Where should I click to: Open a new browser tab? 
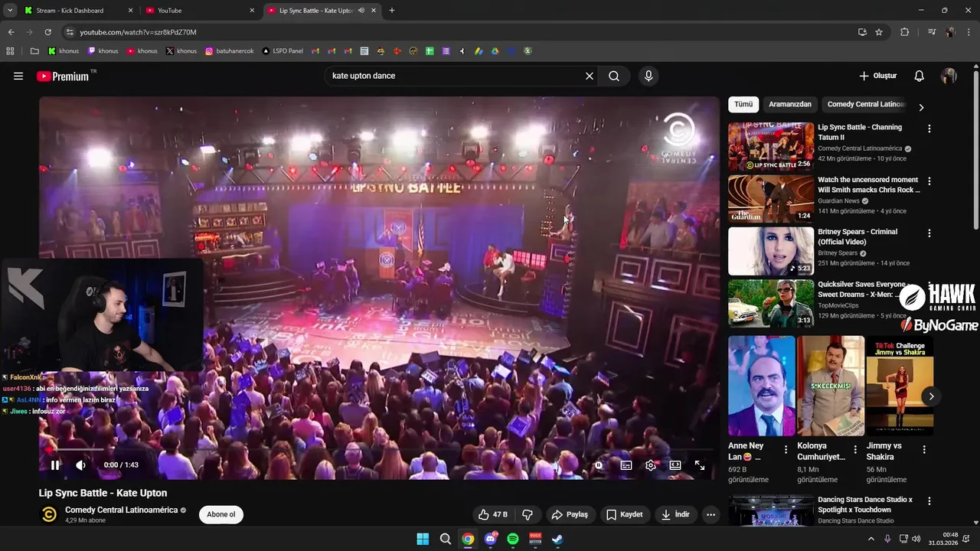tap(392, 11)
